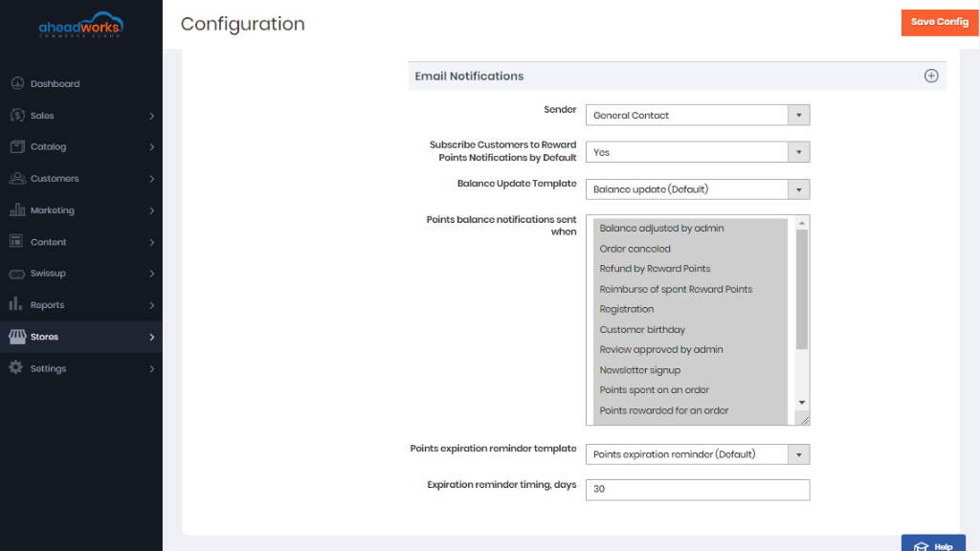Expand the Sales submenu chevron

[x=152, y=116]
